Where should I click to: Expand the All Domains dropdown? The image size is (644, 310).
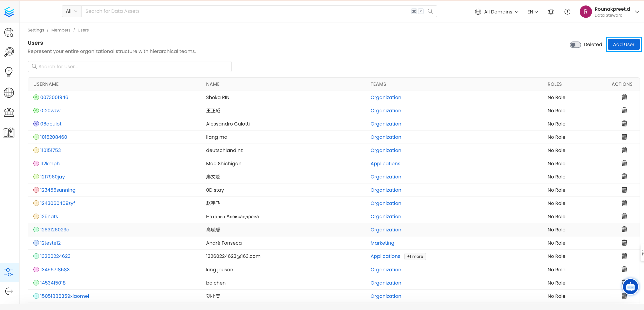[497, 11]
